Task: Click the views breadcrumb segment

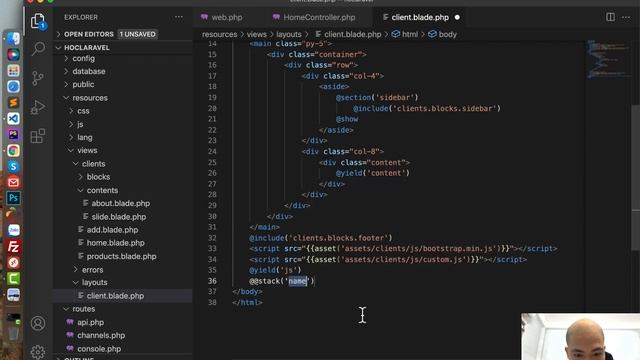Action: (256, 34)
